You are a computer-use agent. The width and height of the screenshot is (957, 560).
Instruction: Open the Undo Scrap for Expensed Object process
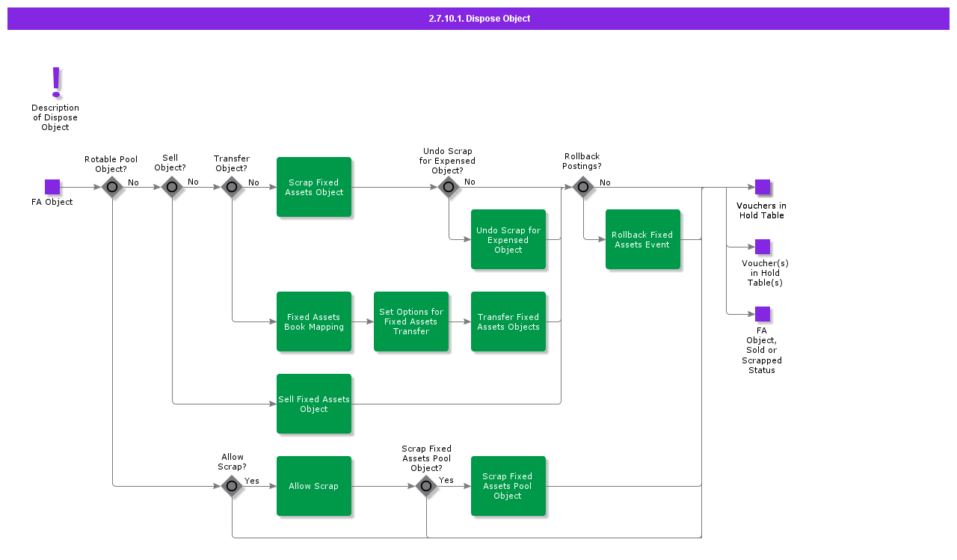point(508,239)
